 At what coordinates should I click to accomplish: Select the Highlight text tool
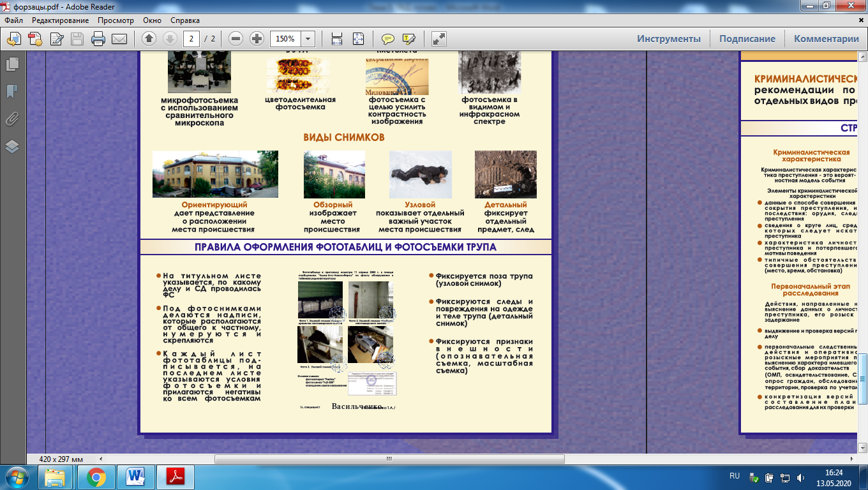409,39
